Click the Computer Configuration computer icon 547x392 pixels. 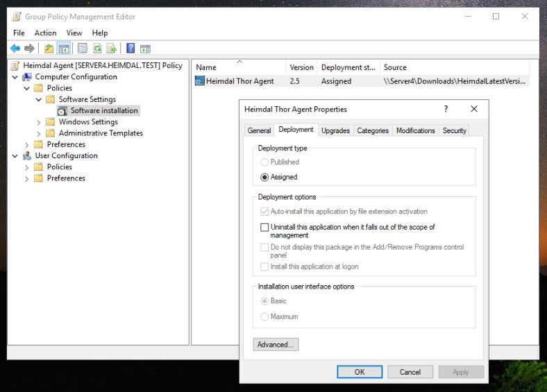27,77
